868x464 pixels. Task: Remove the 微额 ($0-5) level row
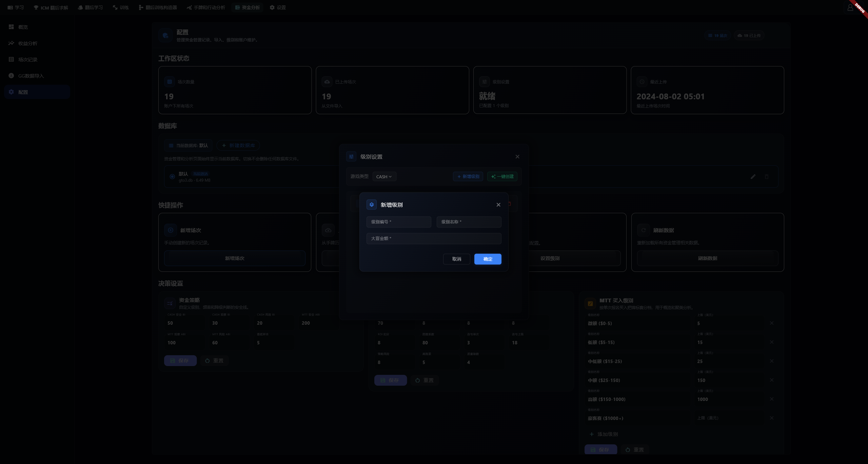coord(772,323)
